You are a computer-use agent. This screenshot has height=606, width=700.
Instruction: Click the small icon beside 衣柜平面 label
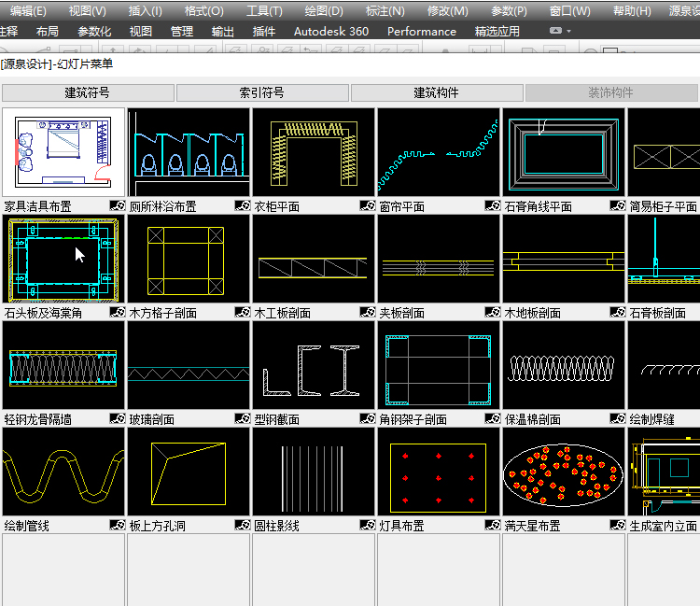pos(367,206)
